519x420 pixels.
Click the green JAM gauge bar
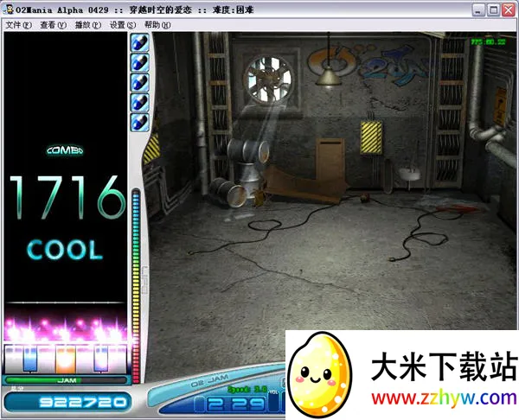coord(66,379)
